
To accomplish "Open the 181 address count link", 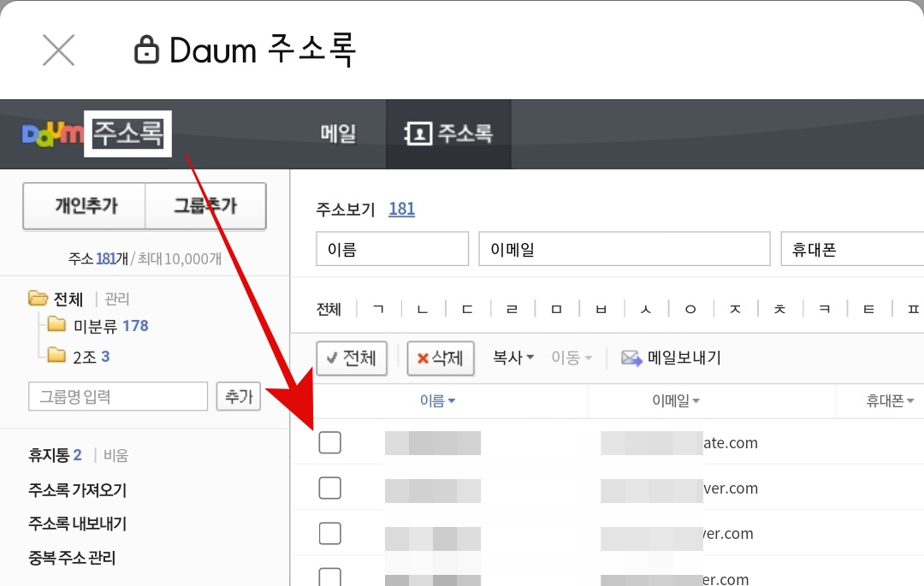I will tap(402, 209).
